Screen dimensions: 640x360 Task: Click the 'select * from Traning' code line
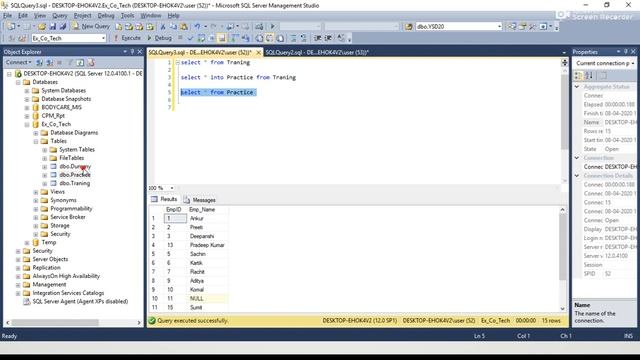click(x=215, y=62)
